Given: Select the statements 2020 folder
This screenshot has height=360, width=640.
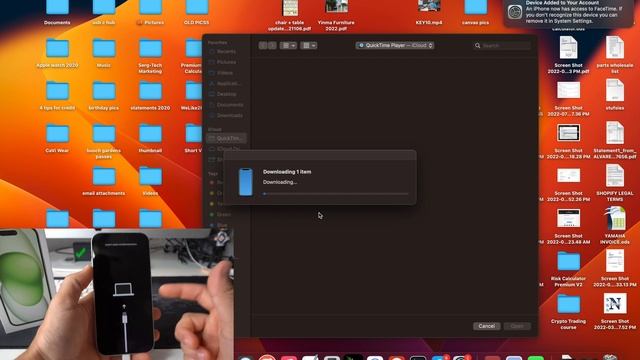Looking at the screenshot, I should [150, 96].
